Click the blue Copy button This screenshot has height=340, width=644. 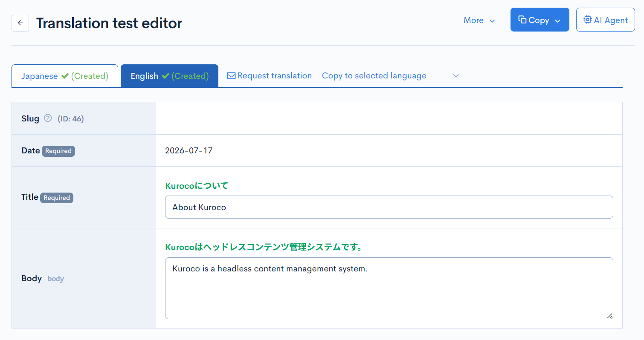540,20
